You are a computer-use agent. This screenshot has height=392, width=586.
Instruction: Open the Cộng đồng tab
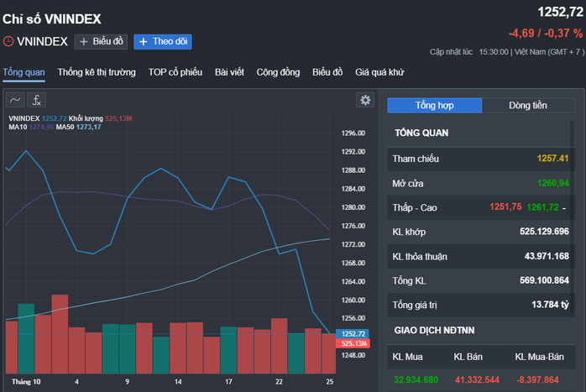tap(278, 72)
